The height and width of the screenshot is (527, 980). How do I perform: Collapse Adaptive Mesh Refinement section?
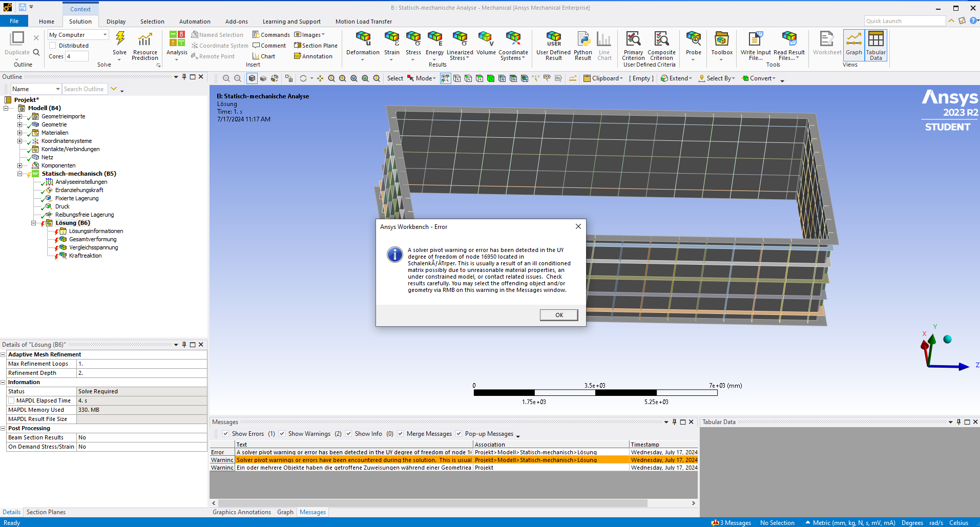(x=3, y=354)
